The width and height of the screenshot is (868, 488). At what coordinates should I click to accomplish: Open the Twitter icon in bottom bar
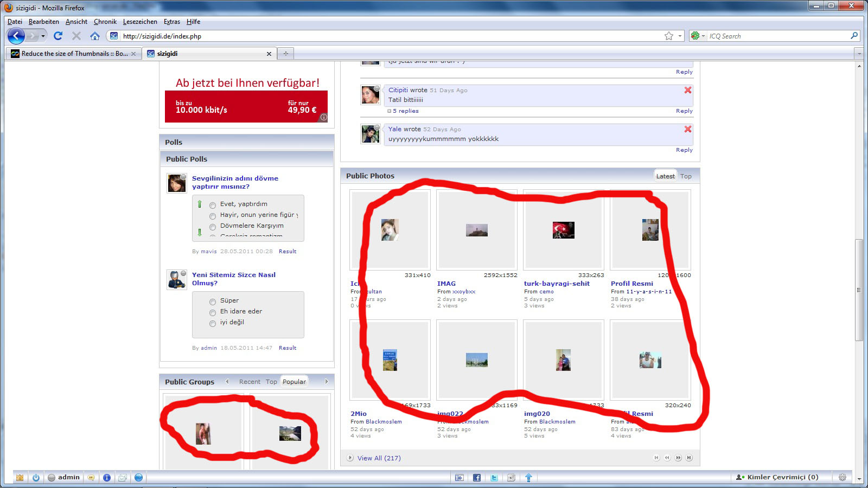[494, 478]
